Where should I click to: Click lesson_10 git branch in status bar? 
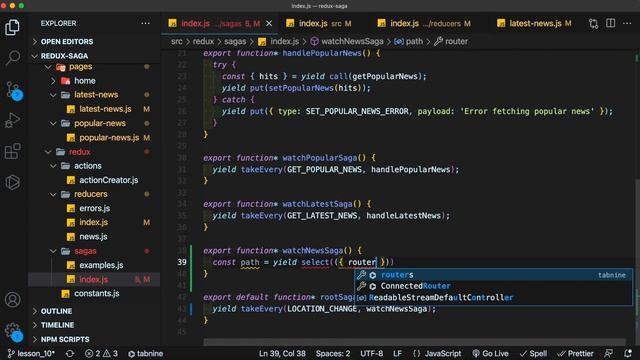31,354
